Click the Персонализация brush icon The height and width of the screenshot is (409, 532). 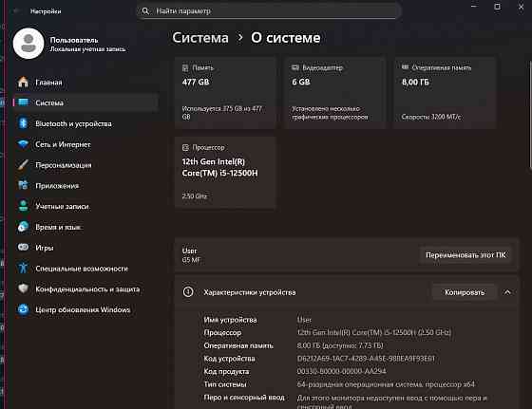[23, 165]
